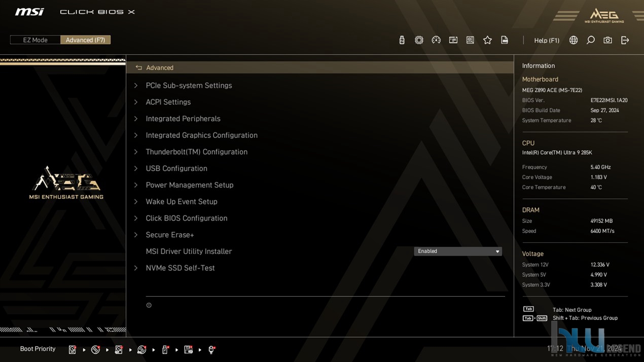Viewport: 644px width, 362px height.
Task: Click the exit door icon
Action: click(x=625, y=40)
